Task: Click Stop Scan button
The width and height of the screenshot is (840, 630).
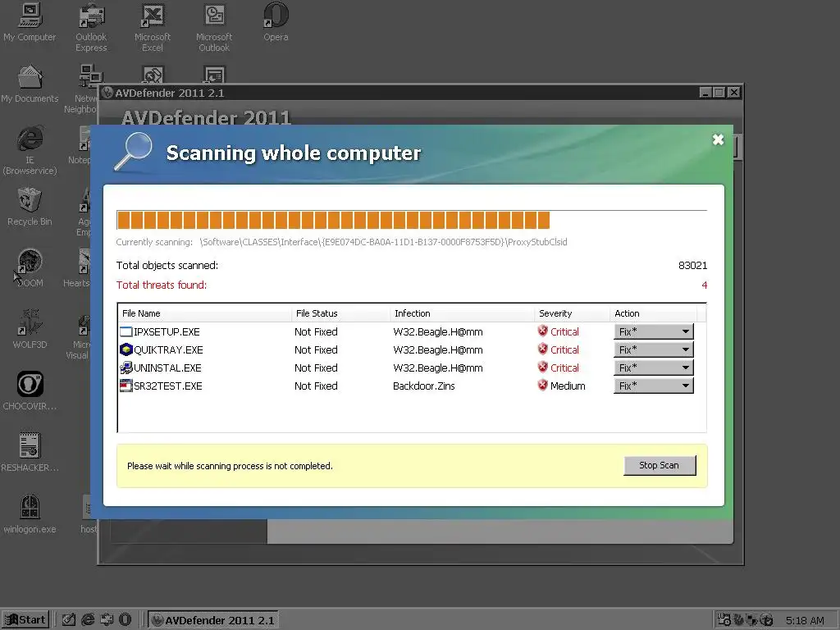Action: 660,466
